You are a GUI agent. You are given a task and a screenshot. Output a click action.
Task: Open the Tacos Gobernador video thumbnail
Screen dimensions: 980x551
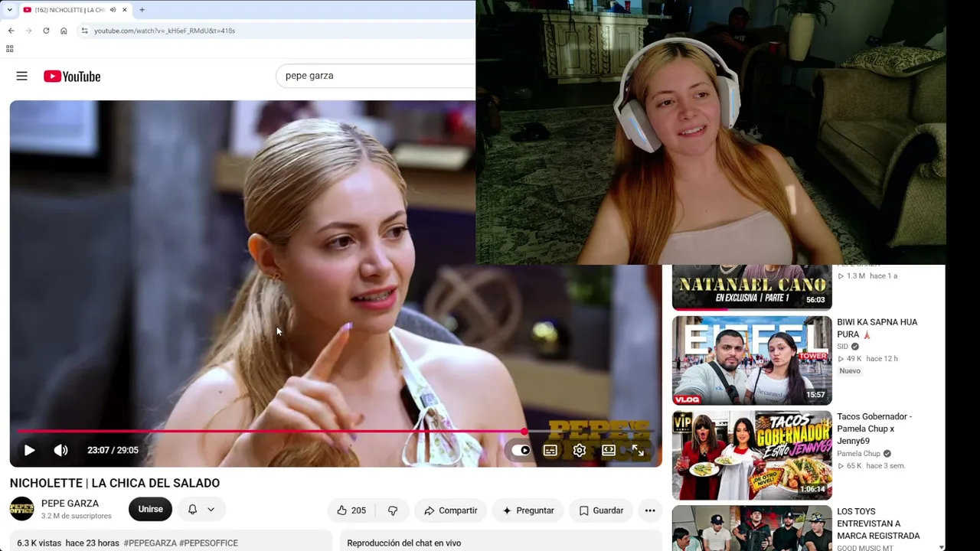752,455
